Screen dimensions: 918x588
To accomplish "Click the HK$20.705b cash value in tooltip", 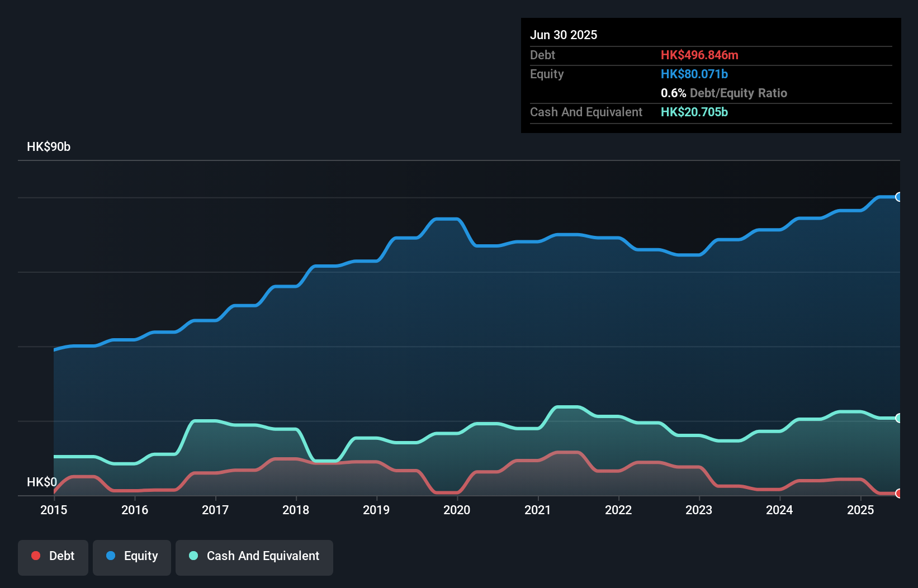I will pyautogui.click(x=694, y=112).
